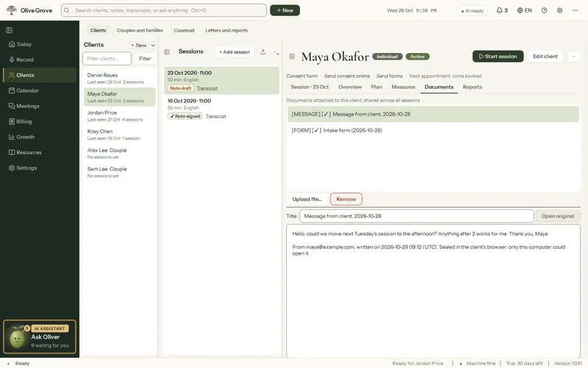This screenshot has width=588, height=368.
Task: Click Open original button
Action: (557, 216)
